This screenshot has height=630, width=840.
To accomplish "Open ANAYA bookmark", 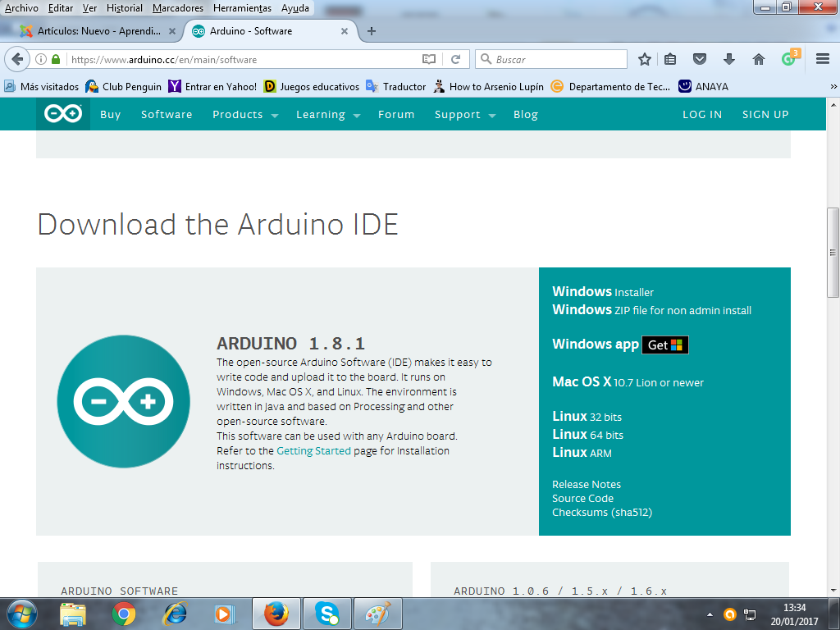I will tap(703, 87).
